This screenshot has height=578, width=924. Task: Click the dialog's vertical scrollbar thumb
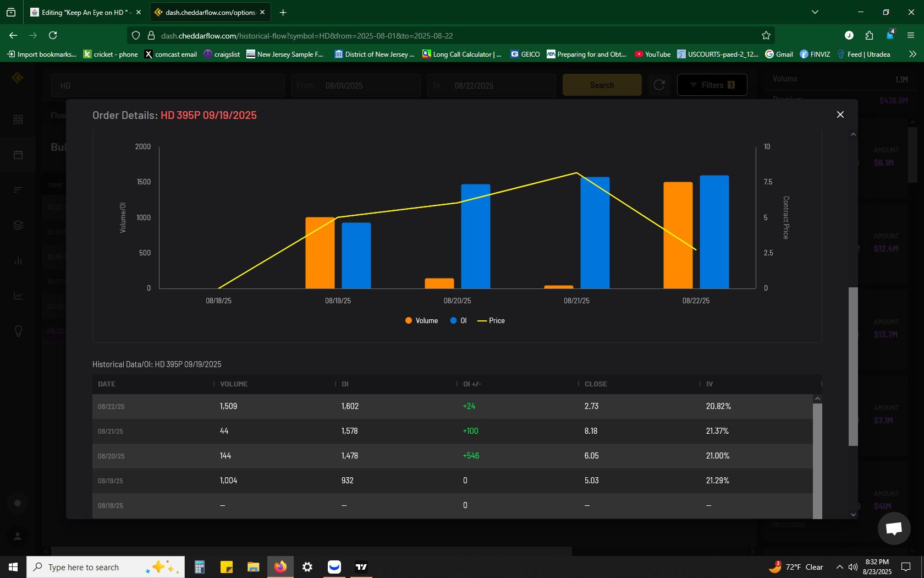(853, 366)
